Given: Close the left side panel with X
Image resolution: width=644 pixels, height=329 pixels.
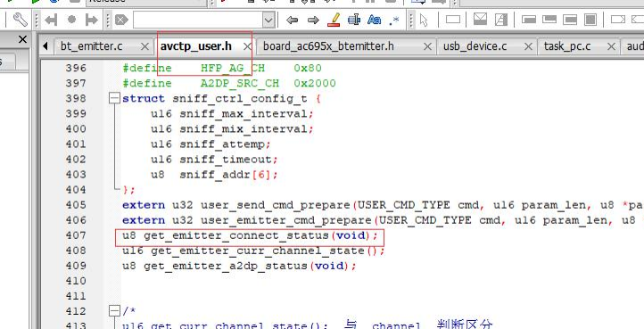Looking at the screenshot, I should coord(22,39).
